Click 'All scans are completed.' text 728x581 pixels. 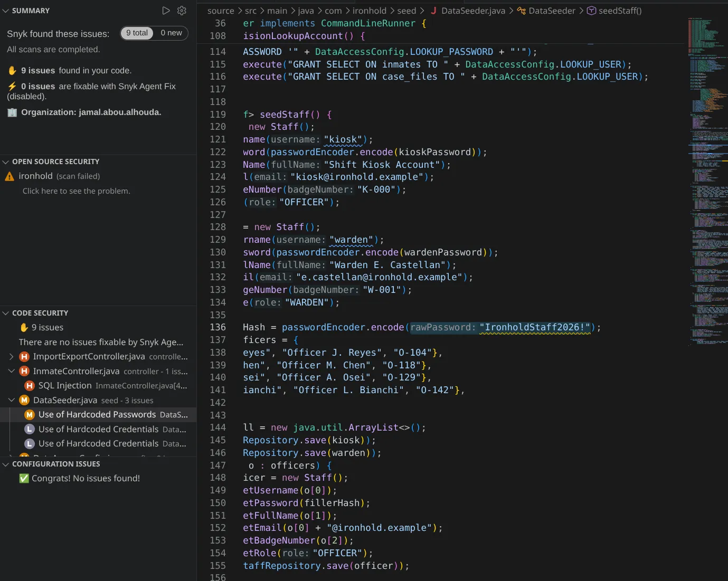point(53,50)
